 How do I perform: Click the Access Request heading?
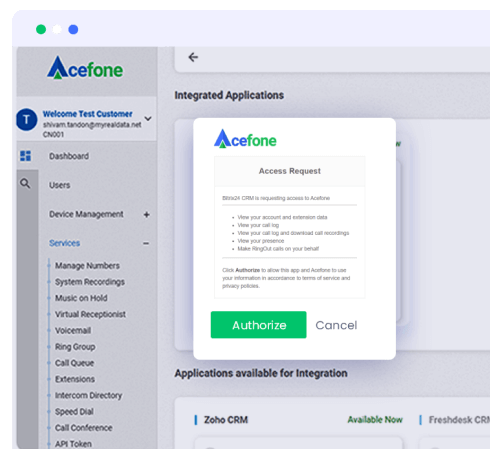pyautogui.click(x=290, y=171)
